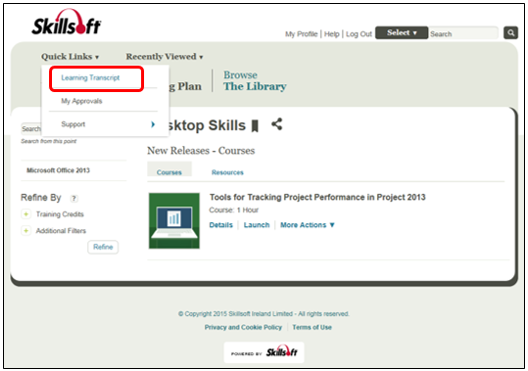Click the top Search input field
The width and height of the screenshot is (528, 371).
[x=463, y=34]
